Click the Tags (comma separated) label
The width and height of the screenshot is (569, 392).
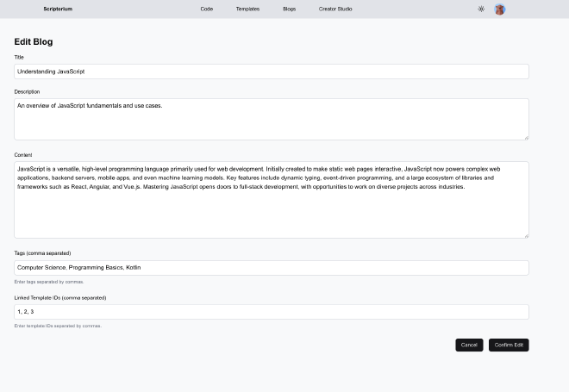tap(42, 253)
